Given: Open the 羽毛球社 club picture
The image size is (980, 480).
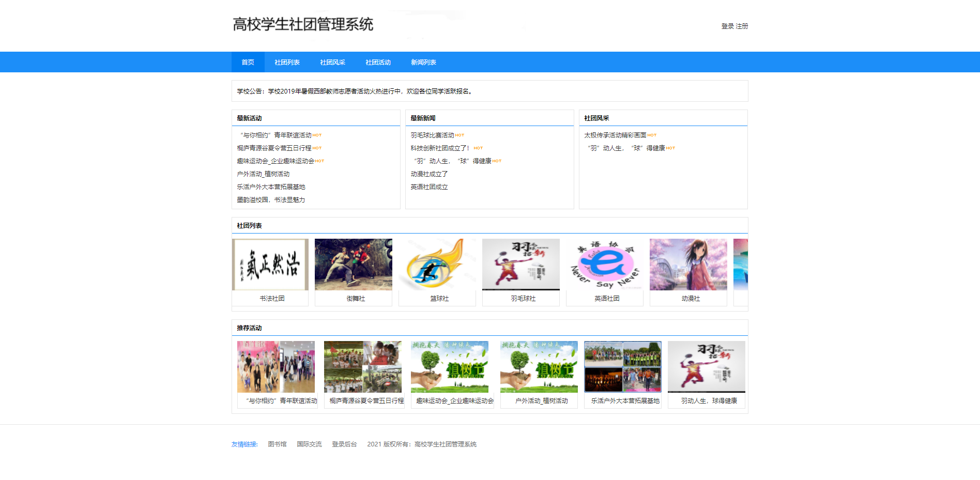Looking at the screenshot, I should click(520, 264).
